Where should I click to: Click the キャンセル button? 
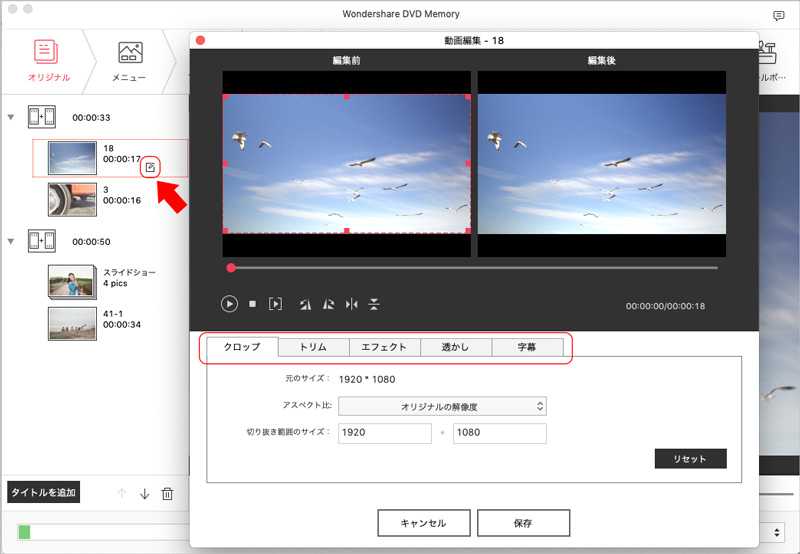423,523
